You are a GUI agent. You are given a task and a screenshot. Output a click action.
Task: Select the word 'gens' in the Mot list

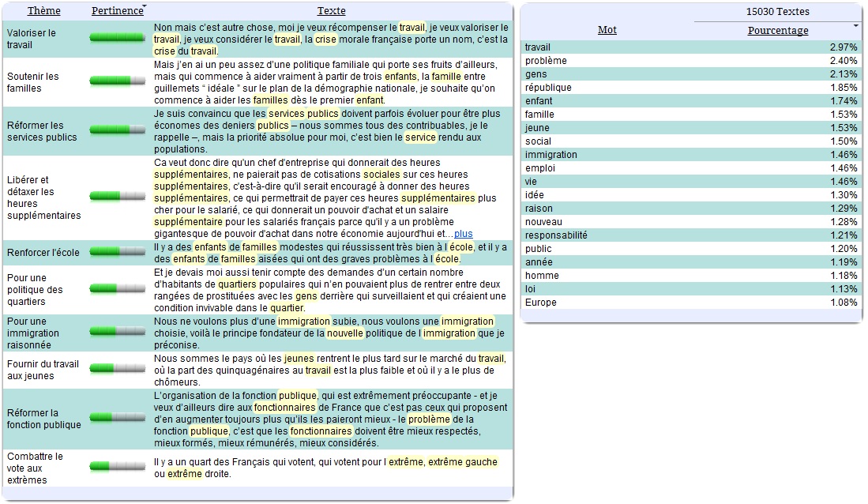[535, 74]
